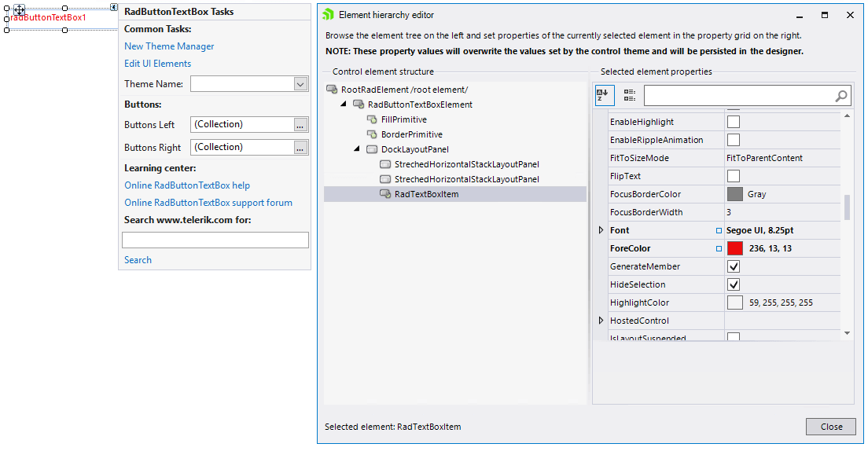Select the FillPrimitive tree node
Screen dimensions: 868x451
coord(404,119)
